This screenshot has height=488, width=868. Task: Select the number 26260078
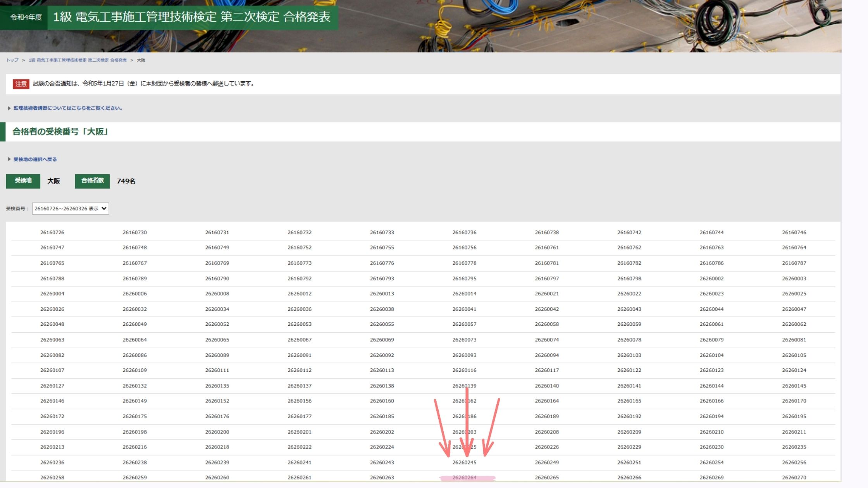point(629,340)
